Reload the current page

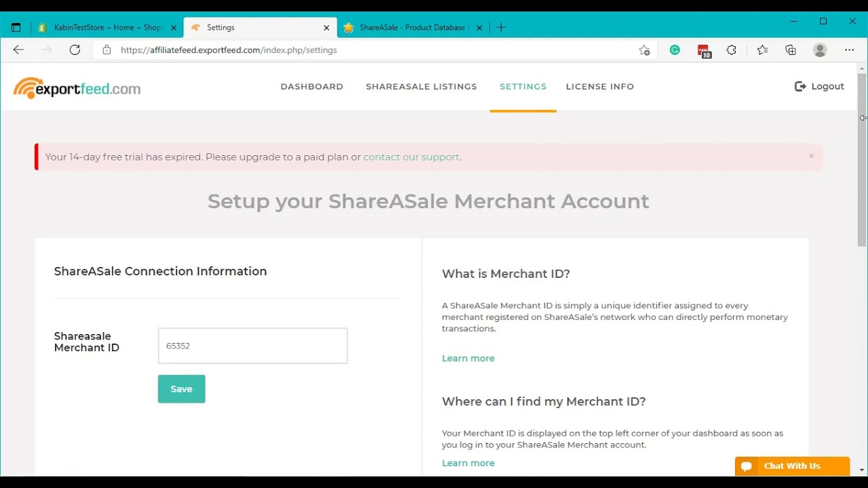[75, 50]
